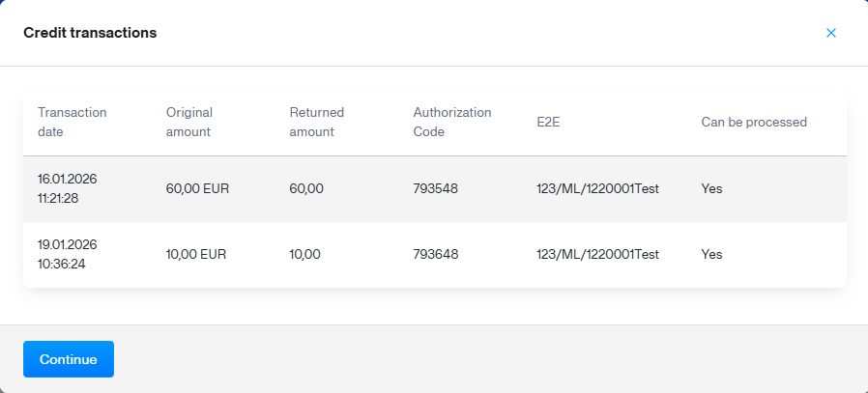This screenshot has height=393, width=868.
Task: Click the Authorization Code column header
Action: click(451, 122)
